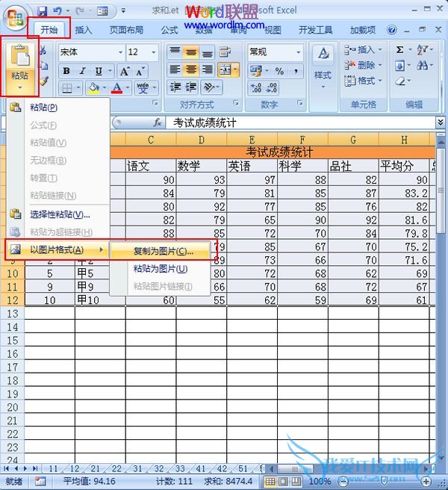The height and width of the screenshot is (490, 448).
Task: Click the Office button logo
Action: 15,17
